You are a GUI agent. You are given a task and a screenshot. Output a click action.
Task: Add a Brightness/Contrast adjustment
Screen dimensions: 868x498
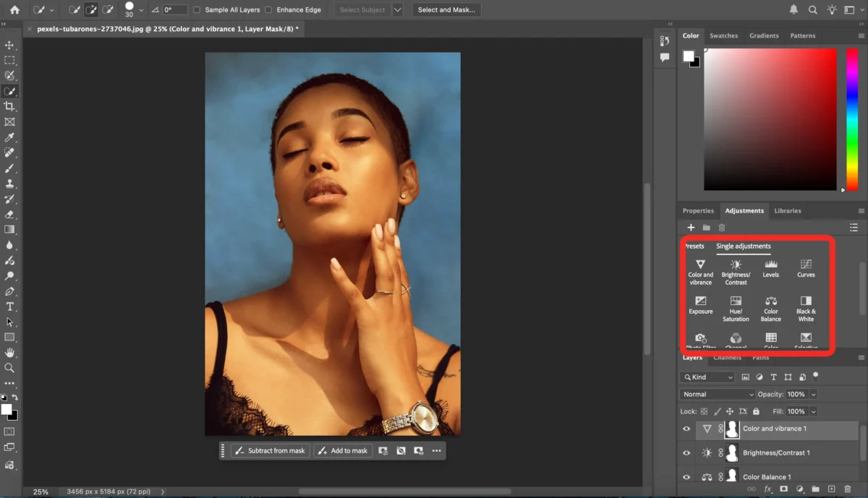pyautogui.click(x=736, y=272)
